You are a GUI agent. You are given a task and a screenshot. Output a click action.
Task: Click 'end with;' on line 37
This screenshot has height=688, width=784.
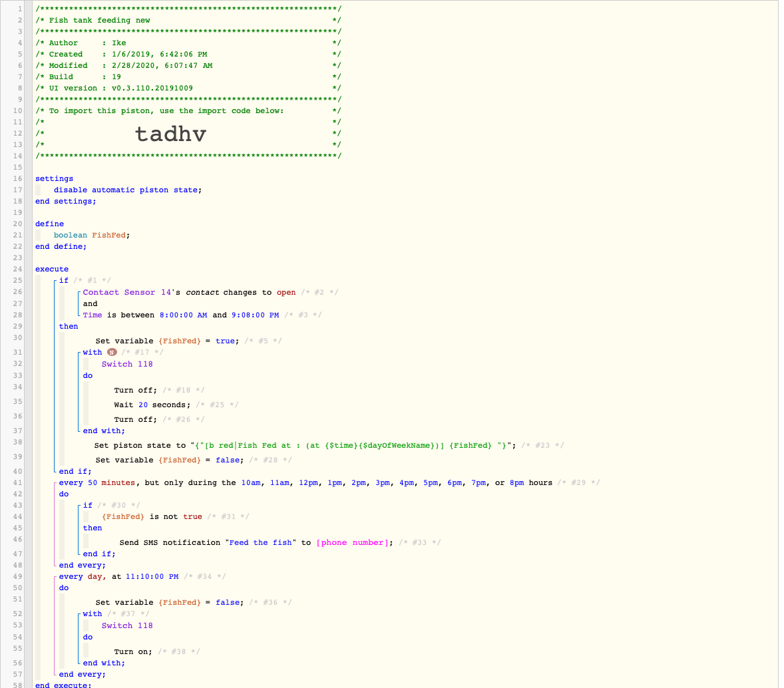pos(104,431)
